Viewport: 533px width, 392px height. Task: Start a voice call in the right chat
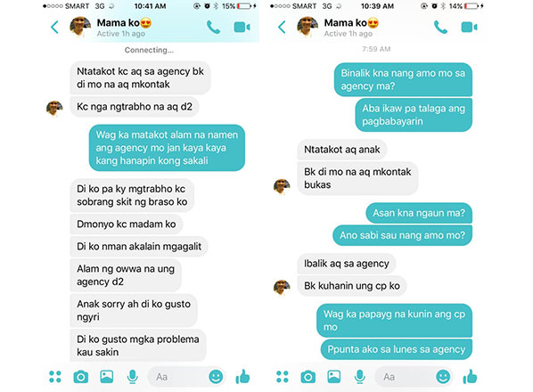(440, 28)
